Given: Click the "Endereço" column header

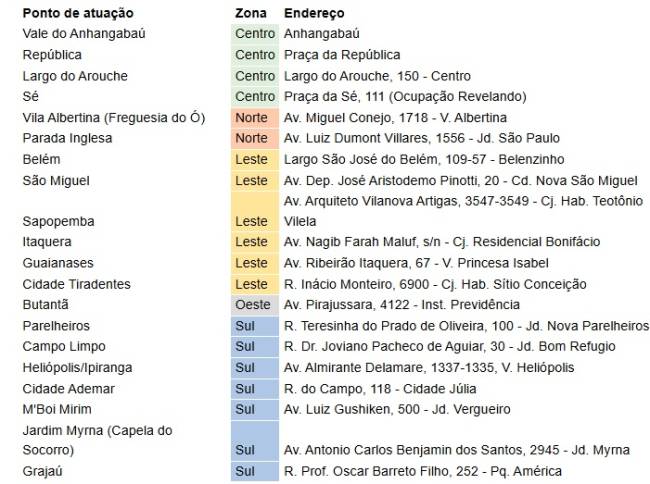Looking at the screenshot, I should coord(314,14).
